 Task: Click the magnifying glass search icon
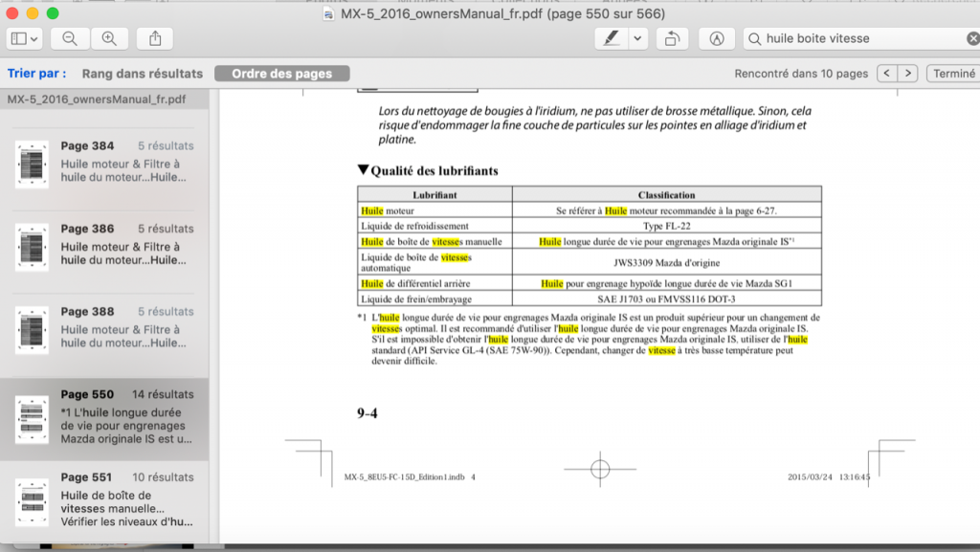click(755, 38)
